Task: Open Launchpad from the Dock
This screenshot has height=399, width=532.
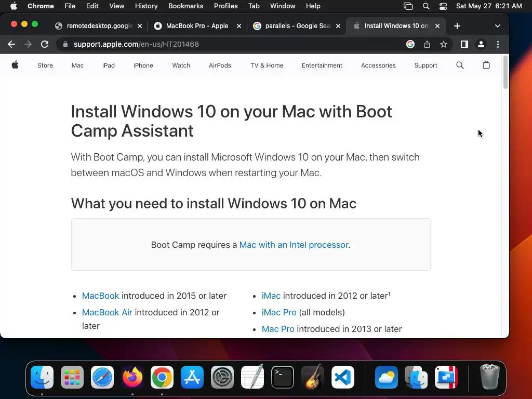Action: click(72, 377)
